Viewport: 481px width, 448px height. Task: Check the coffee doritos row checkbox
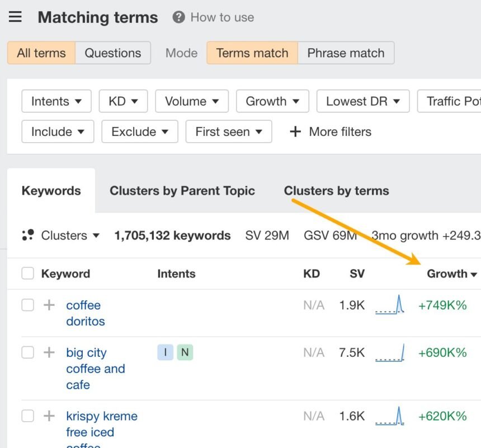[x=27, y=305]
